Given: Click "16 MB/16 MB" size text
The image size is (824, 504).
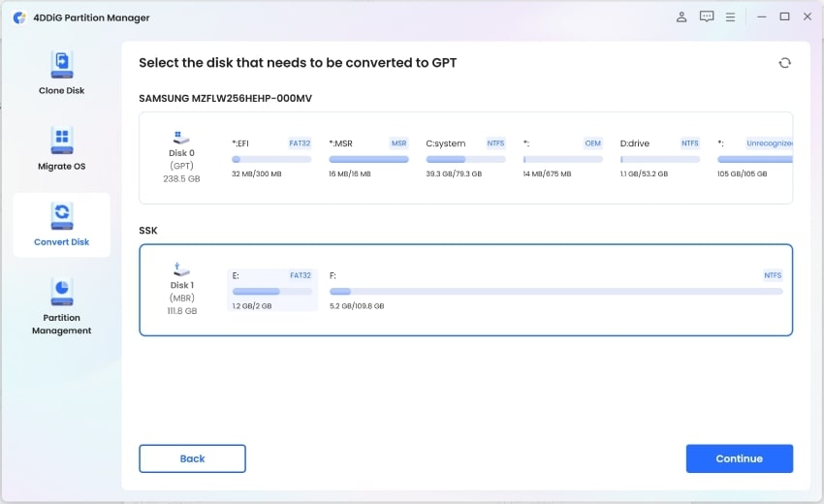Looking at the screenshot, I should coord(350,173).
